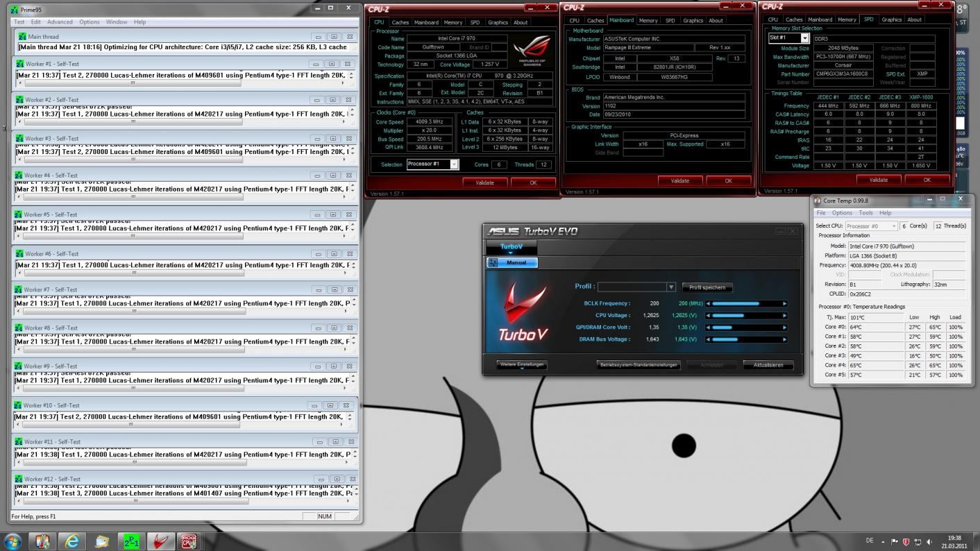Viewport: 980px width, 551px height.
Task: Open the File menu in Core Temp
Action: pyautogui.click(x=821, y=213)
